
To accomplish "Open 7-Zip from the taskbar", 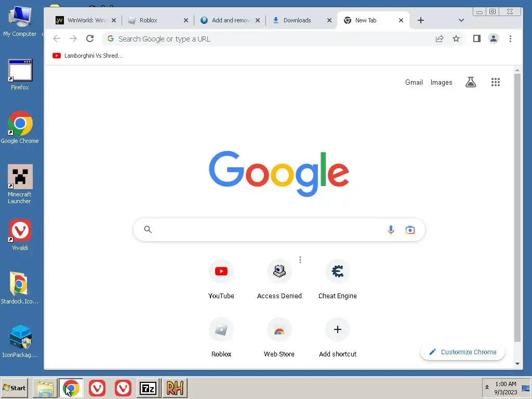I will click(148, 388).
